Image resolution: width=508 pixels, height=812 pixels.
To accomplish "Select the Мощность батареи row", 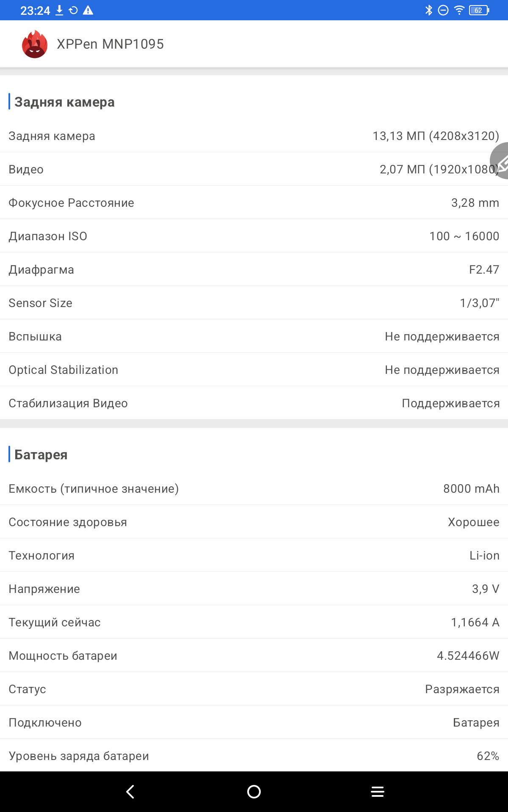I will click(x=254, y=656).
